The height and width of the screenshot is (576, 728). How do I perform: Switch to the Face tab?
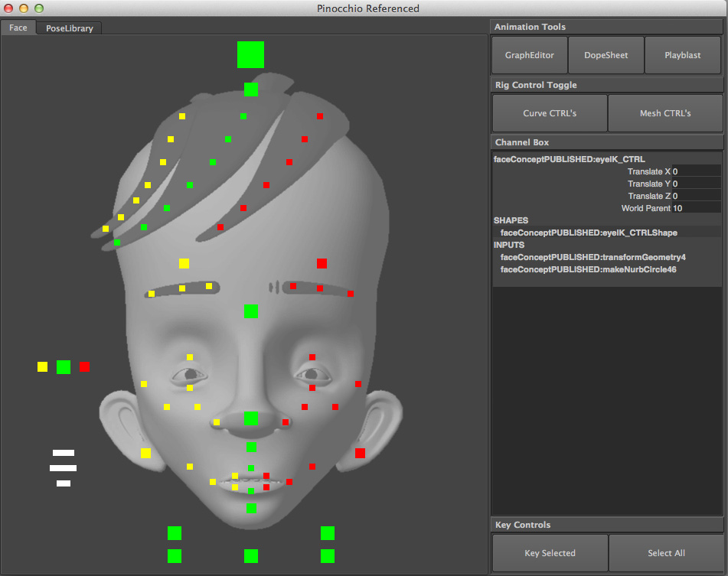[18, 28]
